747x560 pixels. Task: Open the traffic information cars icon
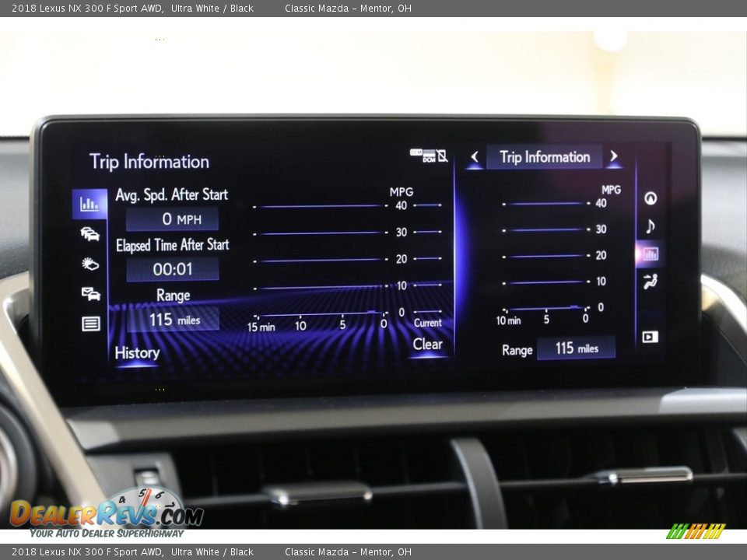coord(90,234)
